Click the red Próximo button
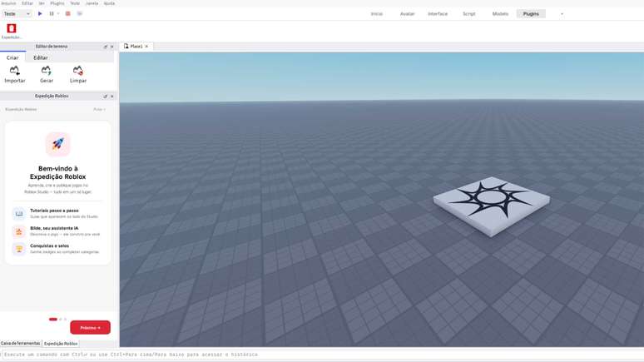The height and width of the screenshot is (362, 644). tap(91, 328)
